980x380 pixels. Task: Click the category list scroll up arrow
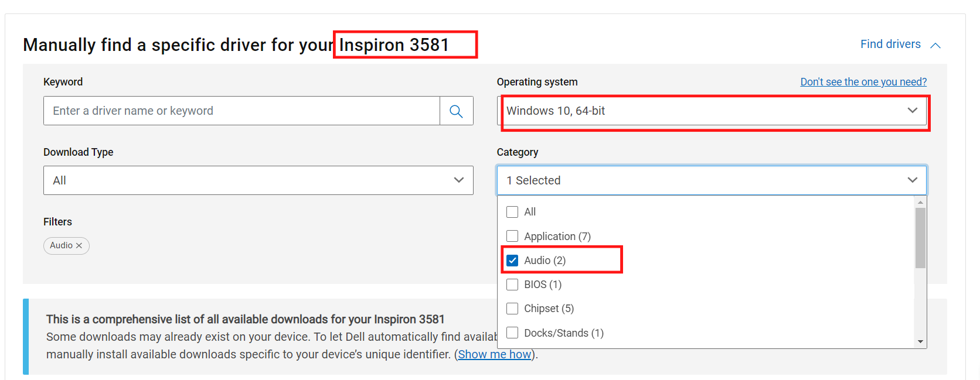920,202
